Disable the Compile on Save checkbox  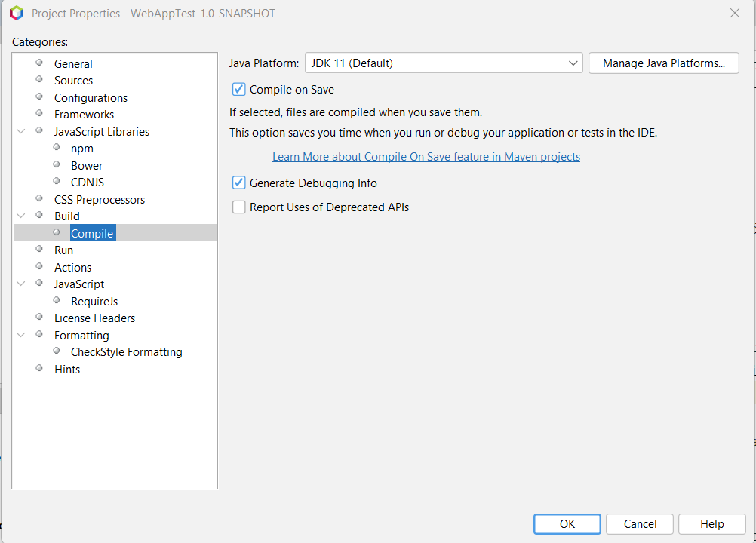[238, 89]
